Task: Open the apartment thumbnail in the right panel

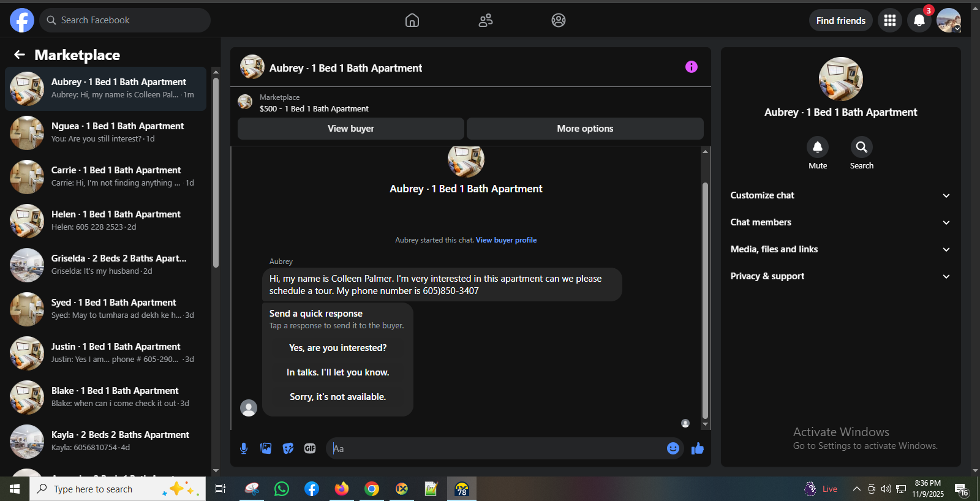Action: tap(841, 79)
